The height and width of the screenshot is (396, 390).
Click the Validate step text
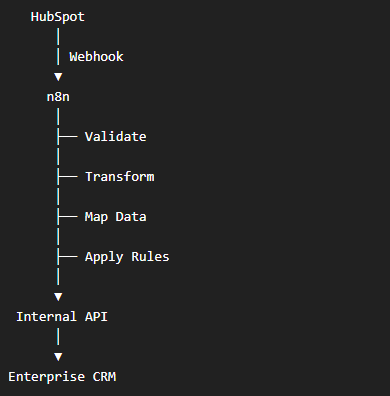115,137
